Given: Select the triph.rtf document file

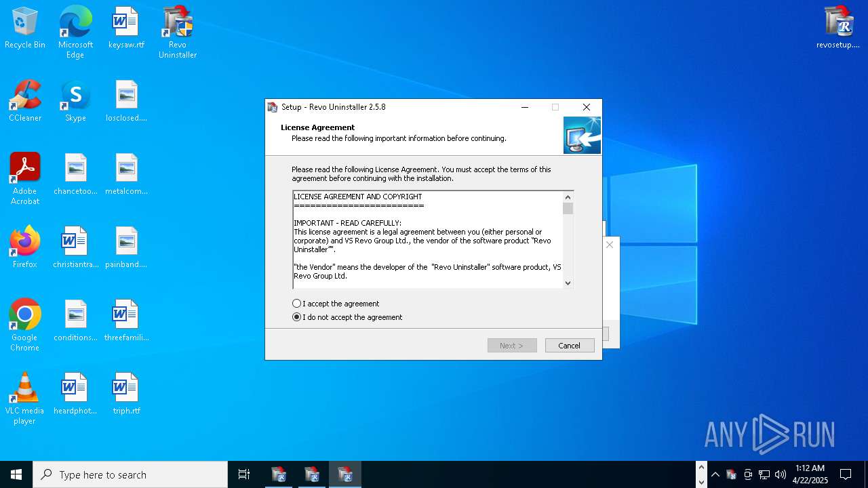Looking at the screenshot, I should click(126, 394).
